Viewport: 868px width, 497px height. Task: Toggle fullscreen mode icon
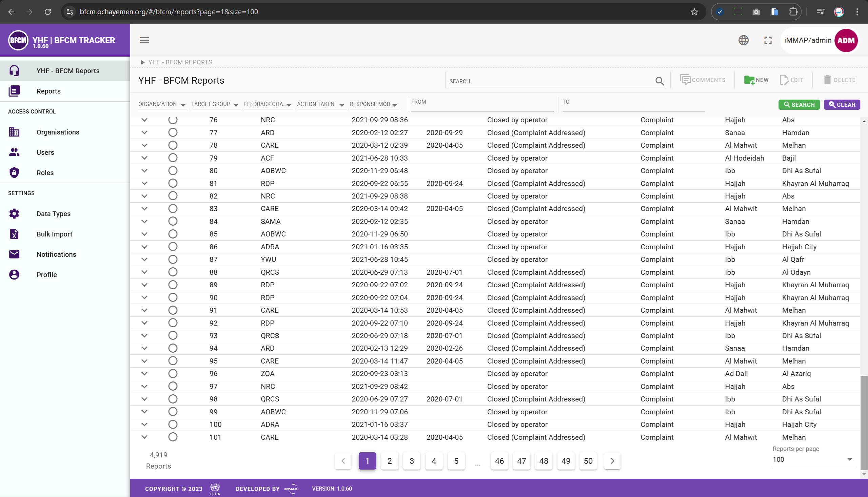(768, 40)
